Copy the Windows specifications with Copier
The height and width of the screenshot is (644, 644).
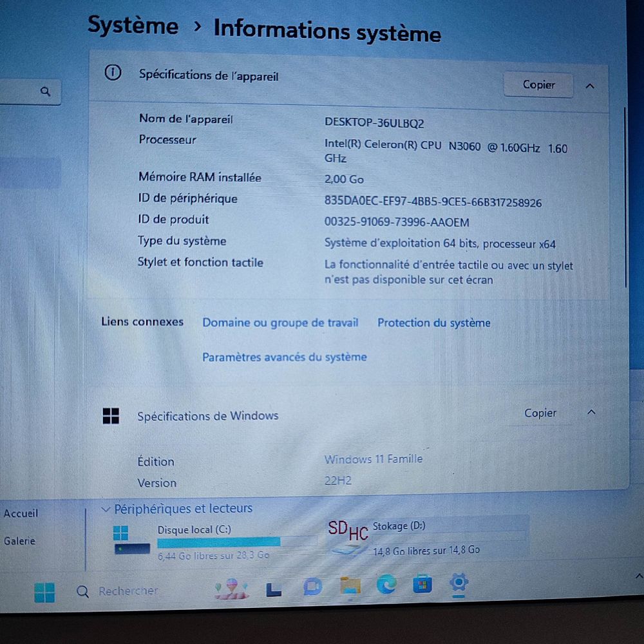click(x=540, y=413)
